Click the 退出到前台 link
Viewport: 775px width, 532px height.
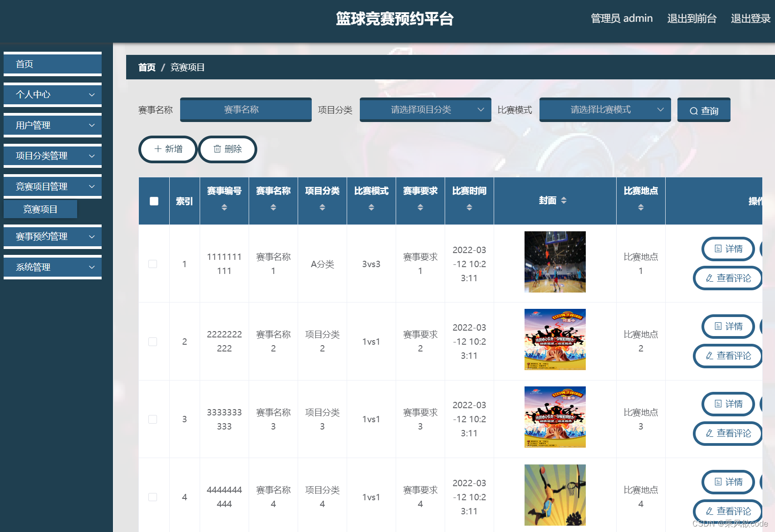coord(692,19)
